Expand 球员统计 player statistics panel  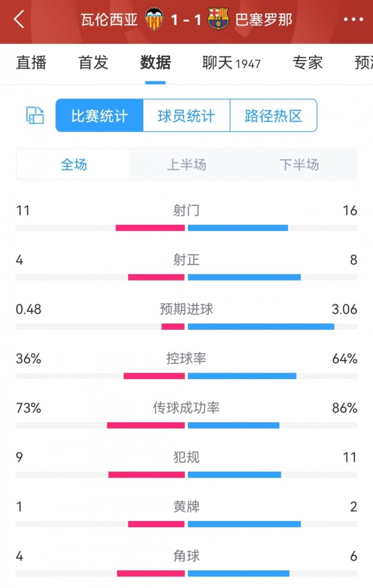coord(186,115)
